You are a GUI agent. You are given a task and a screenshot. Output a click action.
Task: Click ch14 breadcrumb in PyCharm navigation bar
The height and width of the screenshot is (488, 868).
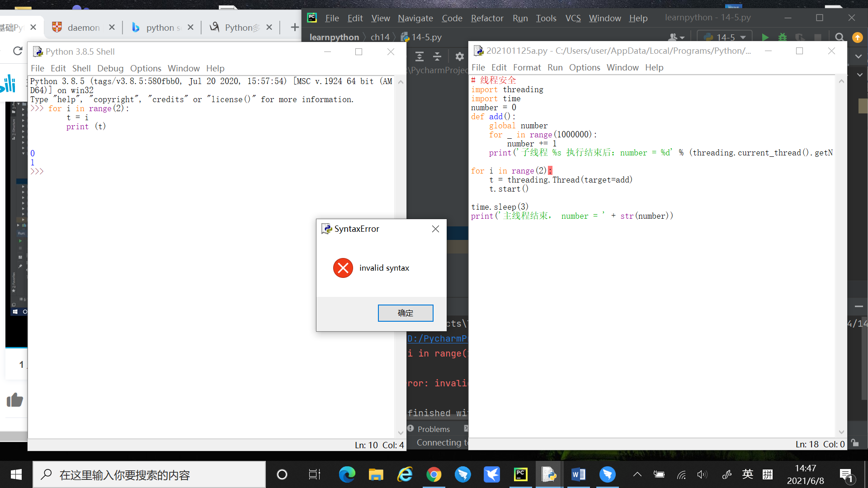click(380, 38)
